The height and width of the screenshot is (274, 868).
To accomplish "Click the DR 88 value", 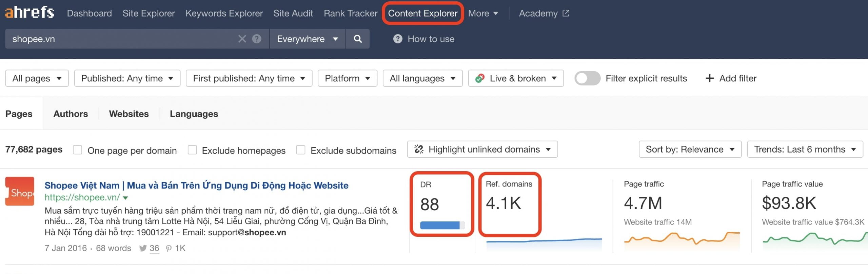I will (x=430, y=204).
